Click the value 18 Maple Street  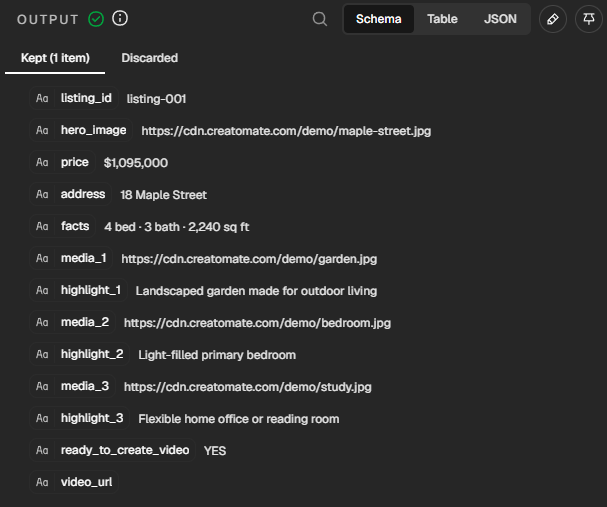point(163,195)
